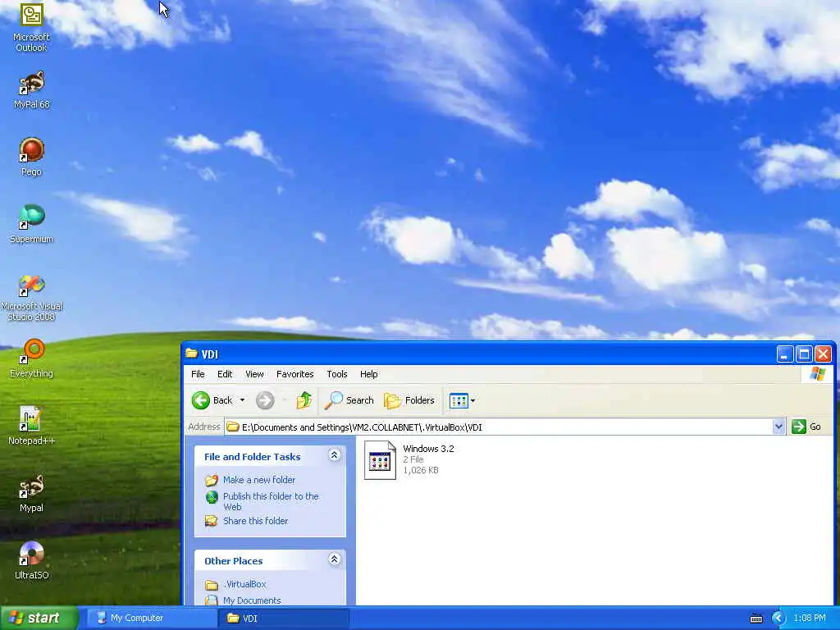Open the .VirtualBox link in Other Places
Screen dimensions: 840x630
[x=244, y=584]
